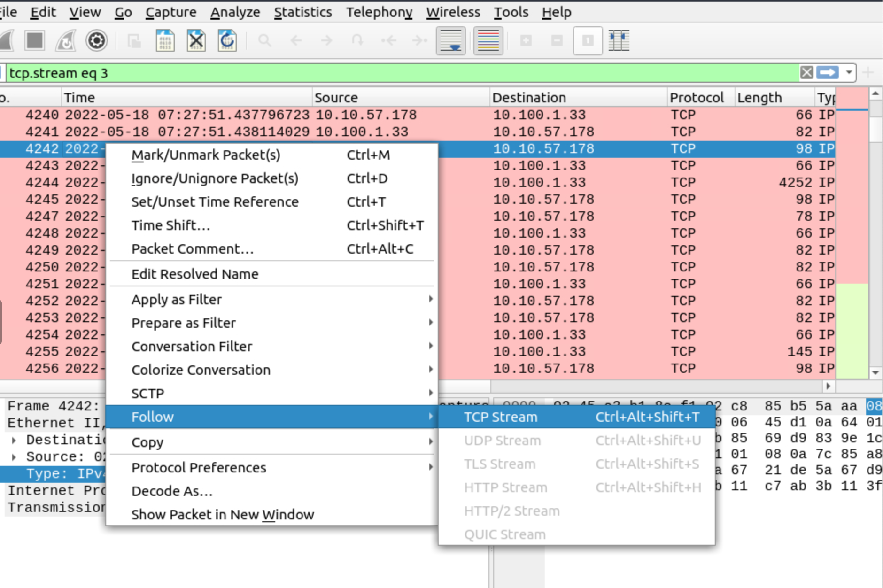This screenshot has width=883, height=588.
Task: Select Show Packet in New Window
Action: (x=272, y=515)
